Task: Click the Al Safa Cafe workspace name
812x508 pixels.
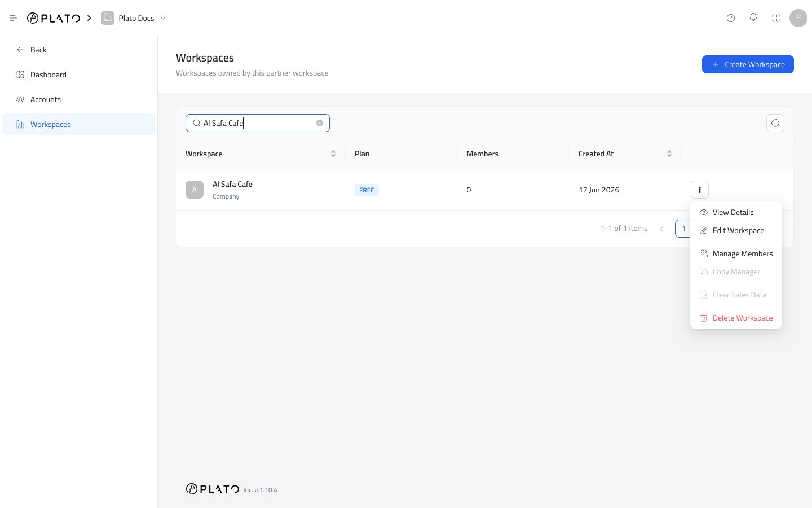Action: coord(232,184)
